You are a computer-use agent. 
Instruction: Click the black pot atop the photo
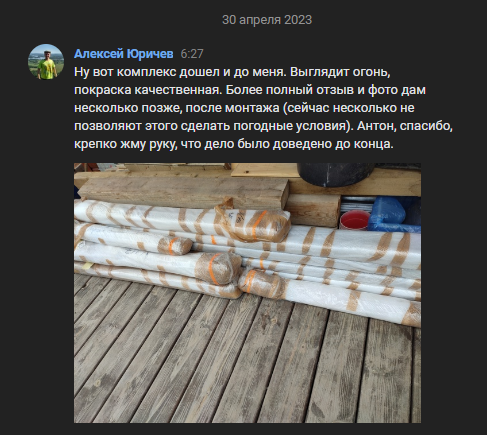(x=335, y=174)
